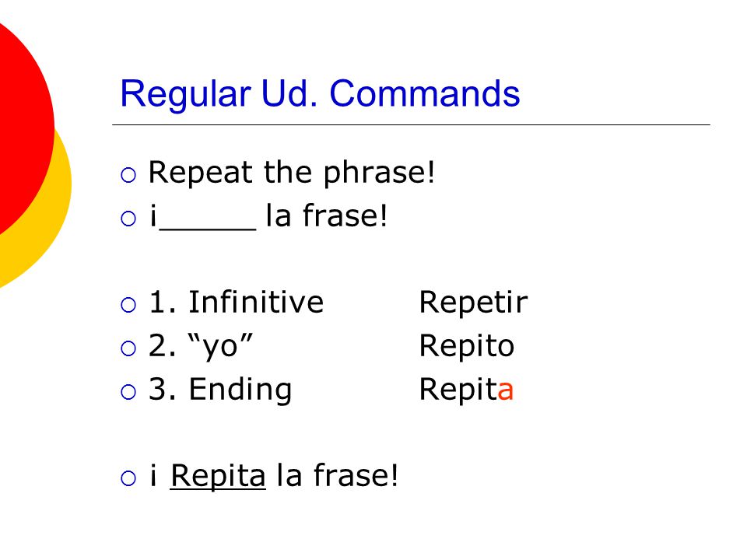Image resolution: width=747 pixels, height=560 pixels.
Task: Click the 'Regular Ud. Commands' slide title
Action: (320, 94)
